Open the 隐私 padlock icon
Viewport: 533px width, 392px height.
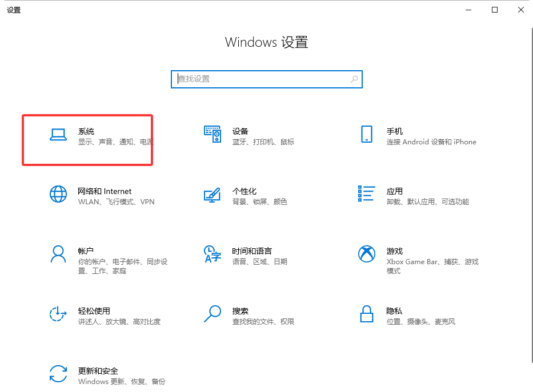(366, 314)
